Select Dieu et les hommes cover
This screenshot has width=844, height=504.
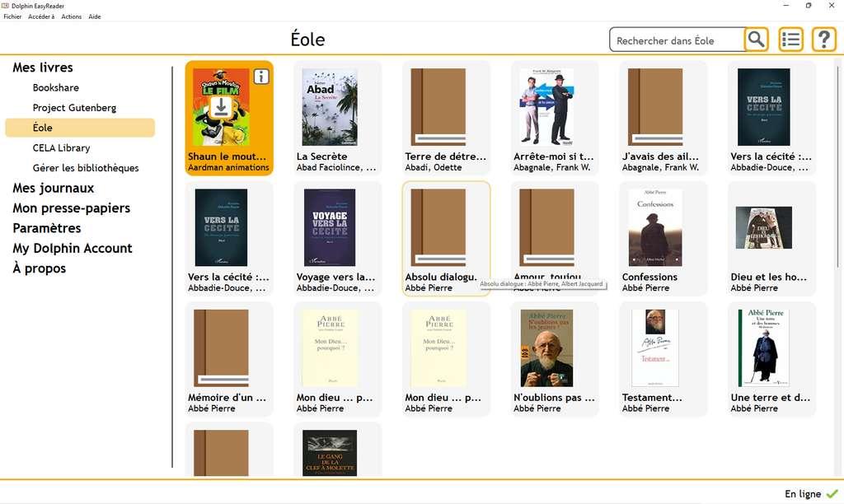[764, 228]
